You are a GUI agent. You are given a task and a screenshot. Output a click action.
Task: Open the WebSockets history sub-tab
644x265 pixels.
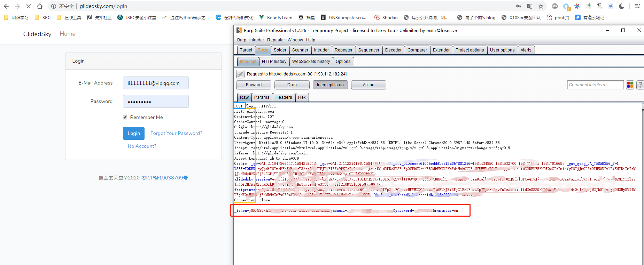(x=311, y=62)
